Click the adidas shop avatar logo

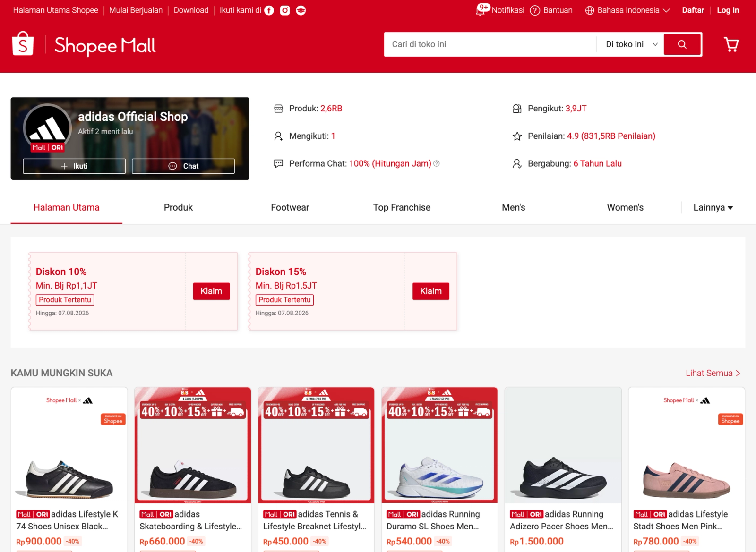(47, 127)
